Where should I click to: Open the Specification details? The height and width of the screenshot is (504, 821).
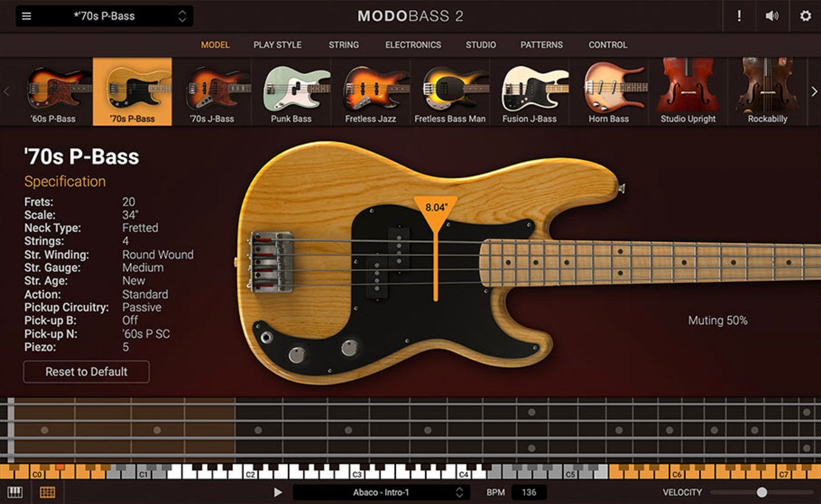coord(64,181)
